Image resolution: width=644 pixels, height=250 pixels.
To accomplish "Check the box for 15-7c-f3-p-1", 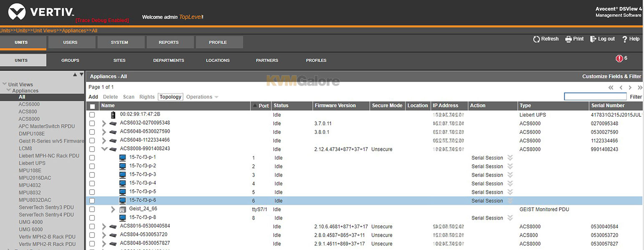I will coord(92,158).
